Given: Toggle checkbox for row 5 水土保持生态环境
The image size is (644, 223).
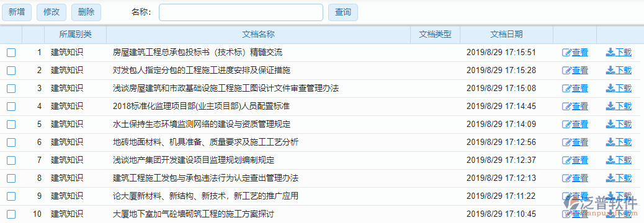Looking at the screenshot, I should (x=11, y=125).
